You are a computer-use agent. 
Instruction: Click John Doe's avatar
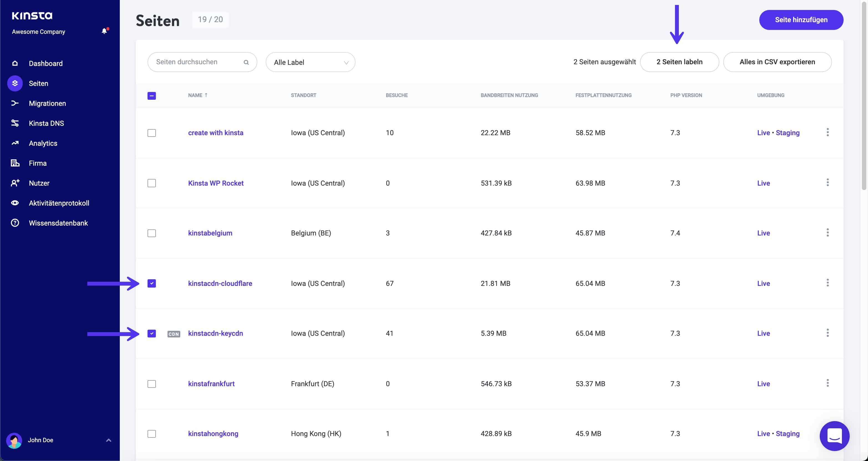(14, 440)
